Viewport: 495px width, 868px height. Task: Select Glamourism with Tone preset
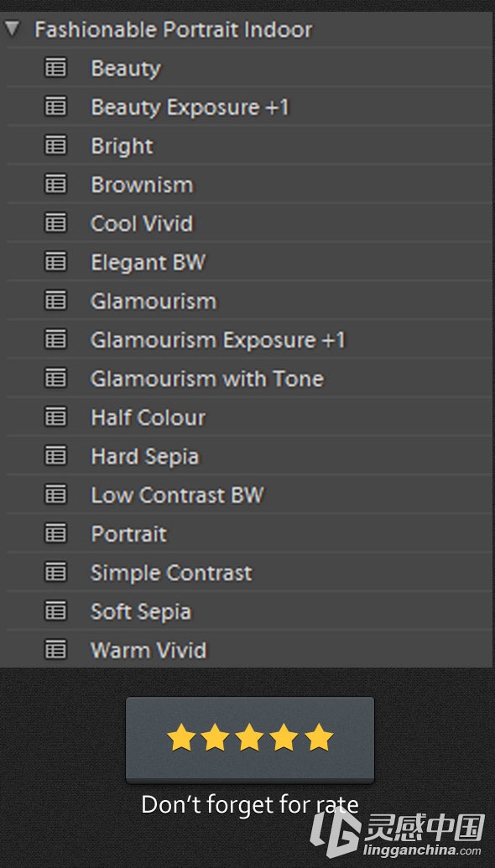click(x=248, y=378)
